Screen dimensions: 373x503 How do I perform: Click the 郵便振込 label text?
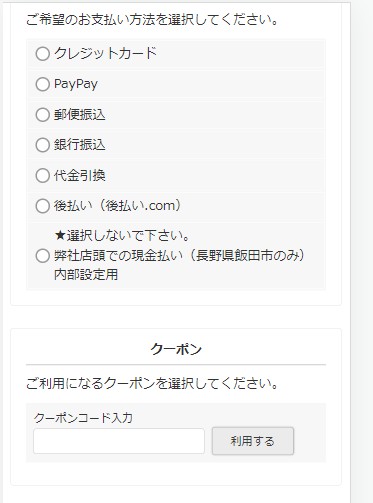[80, 115]
